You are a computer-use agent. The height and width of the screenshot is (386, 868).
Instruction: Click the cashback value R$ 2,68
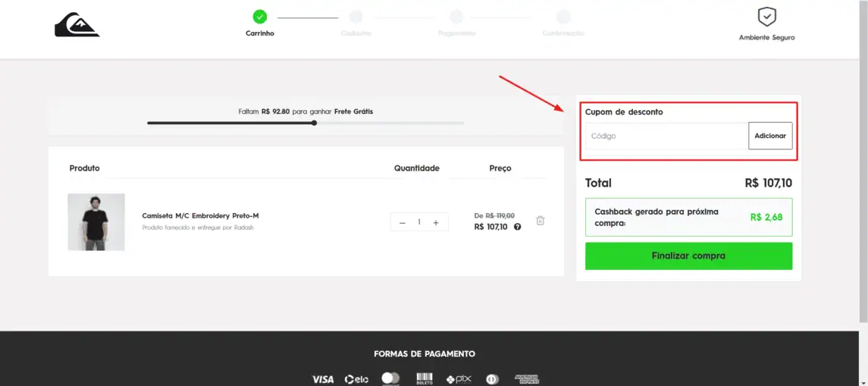pos(766,217)
